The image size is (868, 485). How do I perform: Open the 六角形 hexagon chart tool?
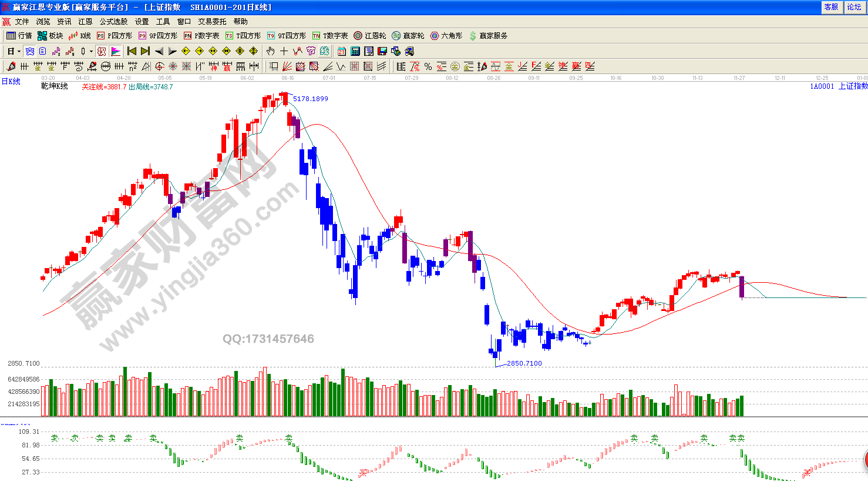pyautogui.click(x=446, y=36)
